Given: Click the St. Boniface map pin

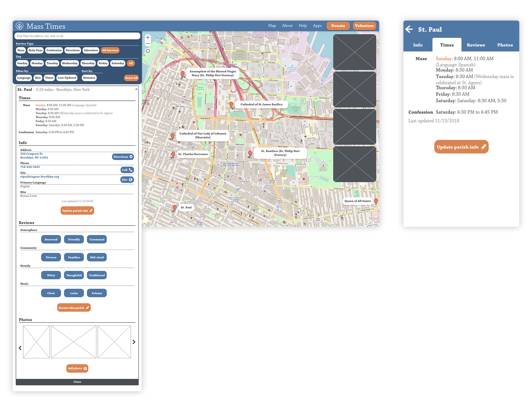Looking at the screenshot, I should coord(250,154).
